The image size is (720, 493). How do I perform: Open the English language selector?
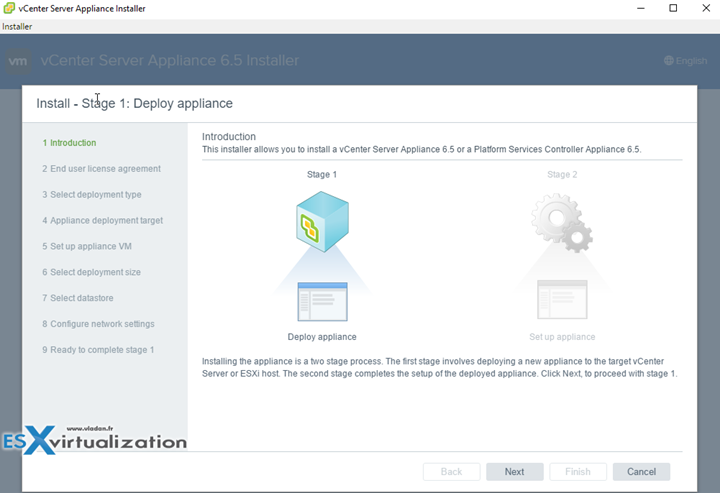[x=686, y=61]
